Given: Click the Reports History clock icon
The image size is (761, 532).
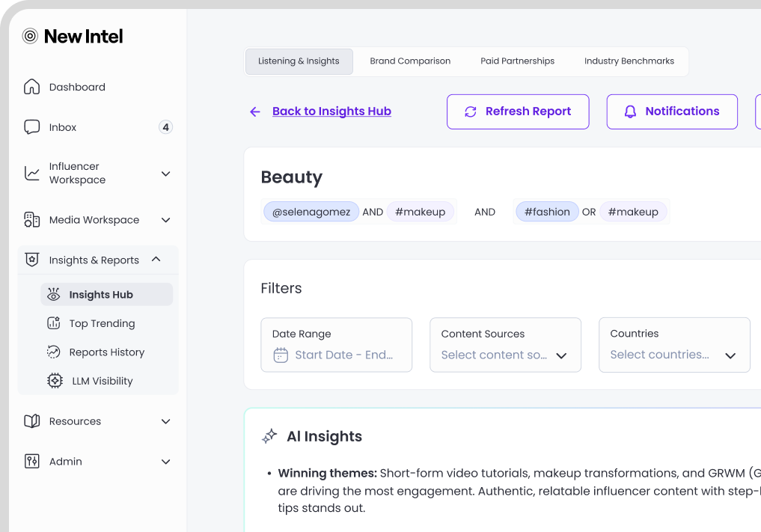Looking at the screenshot, I should point(53,352).
